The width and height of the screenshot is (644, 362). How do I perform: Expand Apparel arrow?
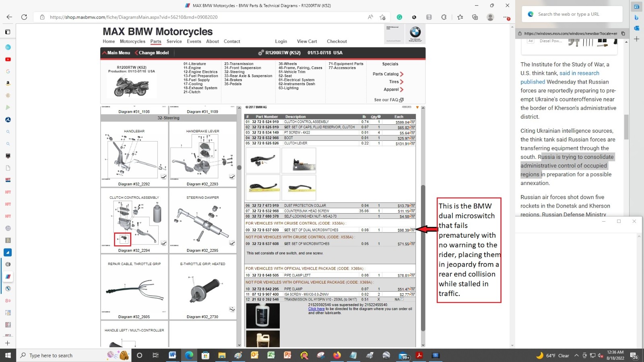pos(402,89)
